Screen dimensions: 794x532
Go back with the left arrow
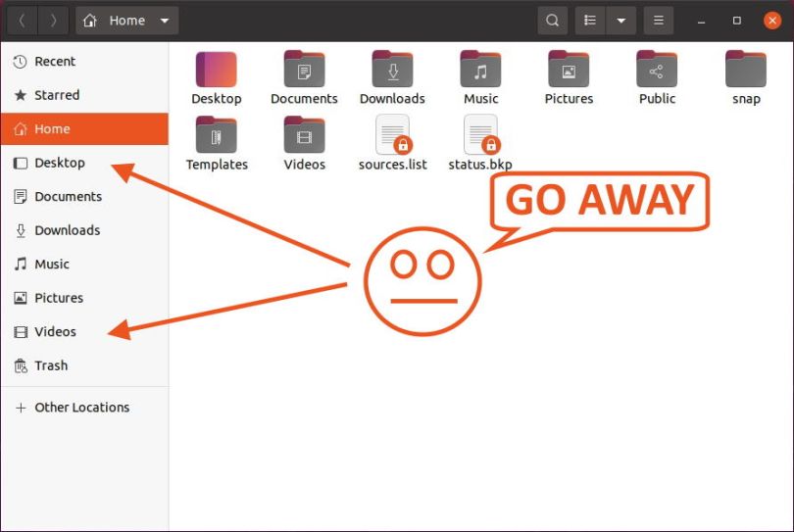[23, 21]
